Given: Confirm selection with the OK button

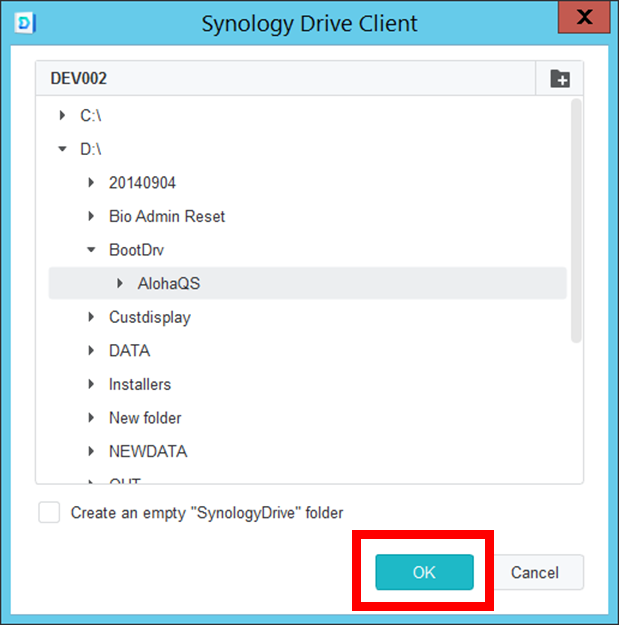Looking at the screenshot, I should point(424,572).
